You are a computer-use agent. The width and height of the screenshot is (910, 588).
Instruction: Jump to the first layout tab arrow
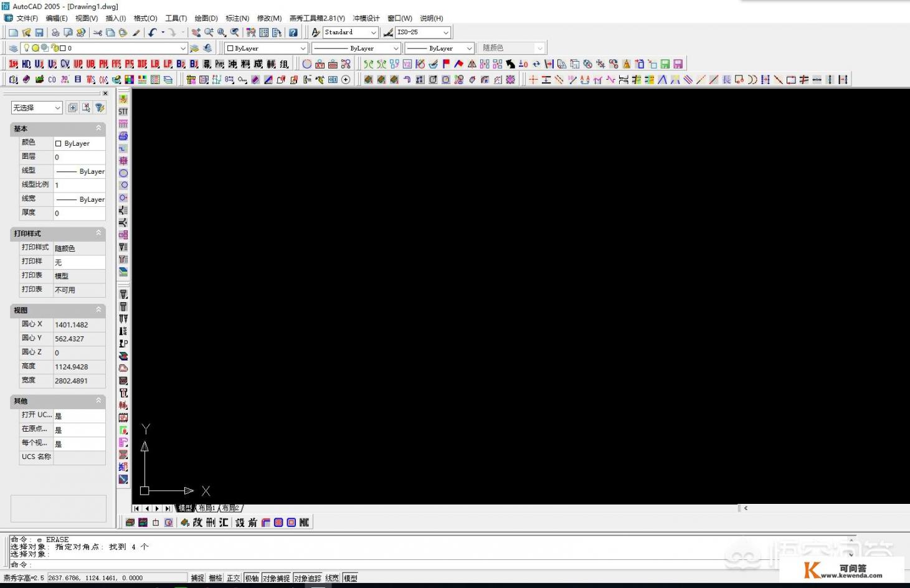tap(136, 508)
